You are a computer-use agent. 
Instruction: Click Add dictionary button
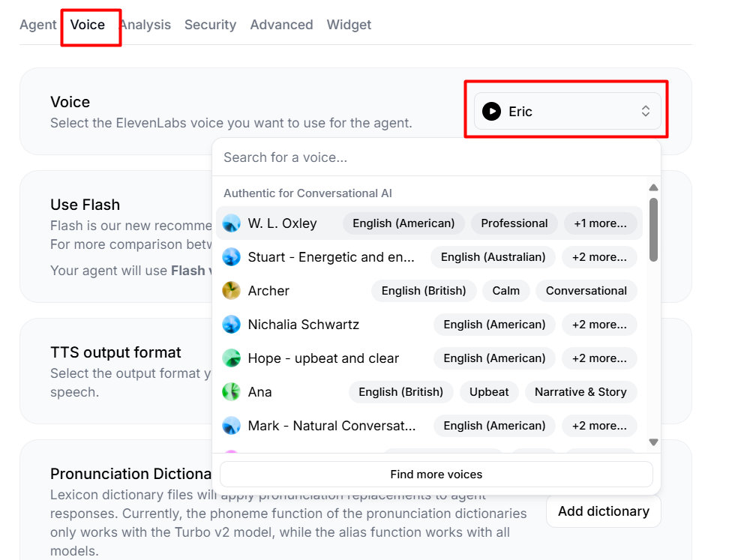click(x=603, y=511)
